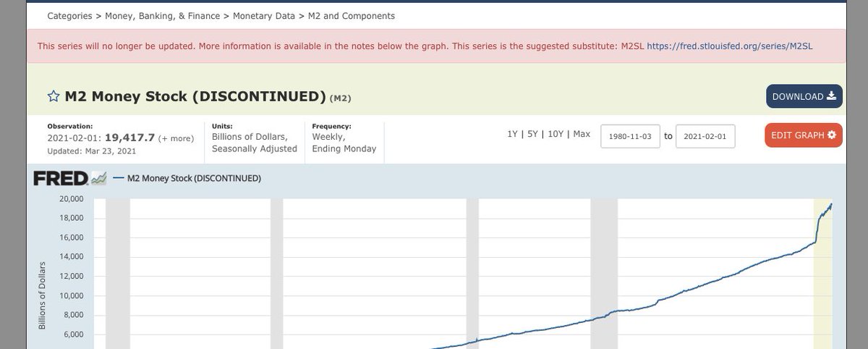Screen dimensions: 868x349
Task: Open the FRED logo
Action: pyautogui.click(x=69, y=178)
